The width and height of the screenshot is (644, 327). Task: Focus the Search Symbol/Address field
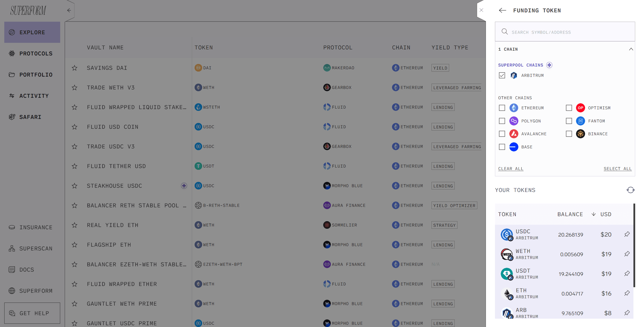[565, 32]
